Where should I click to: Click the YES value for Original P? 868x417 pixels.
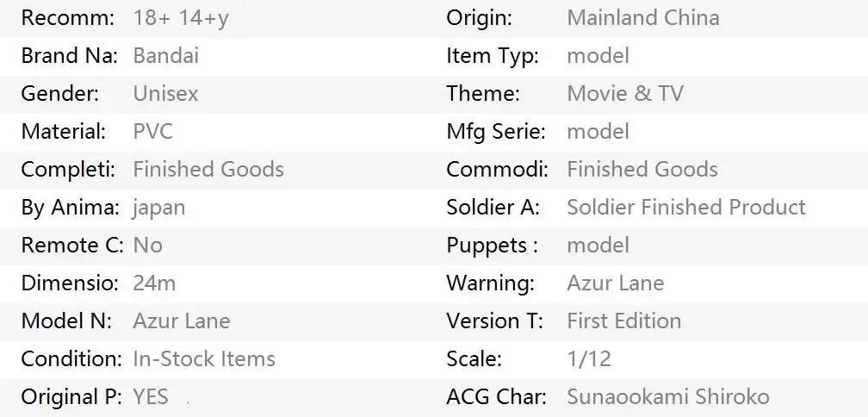(151, 397)
